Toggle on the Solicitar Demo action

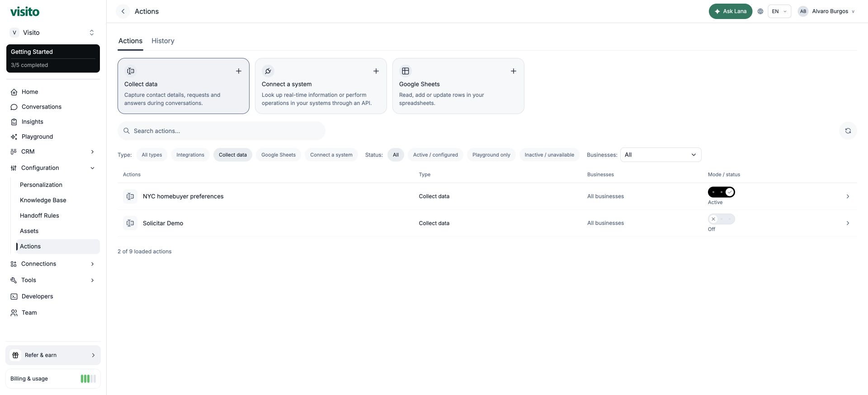click(722, 219)
